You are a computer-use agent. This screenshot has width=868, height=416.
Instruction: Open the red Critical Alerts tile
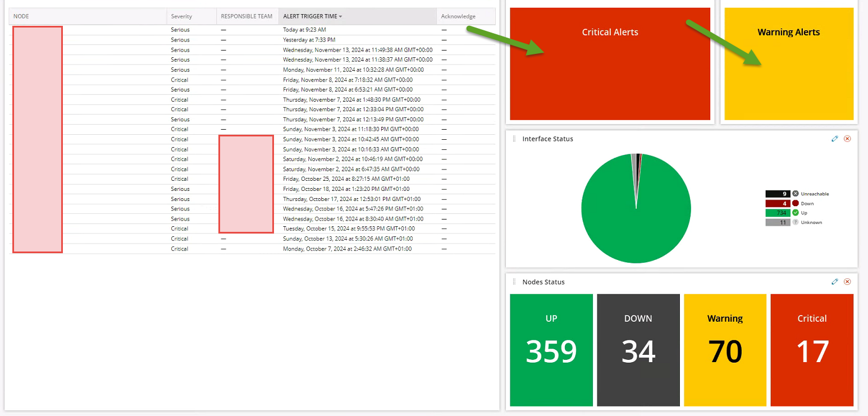(x=610, y=63)
